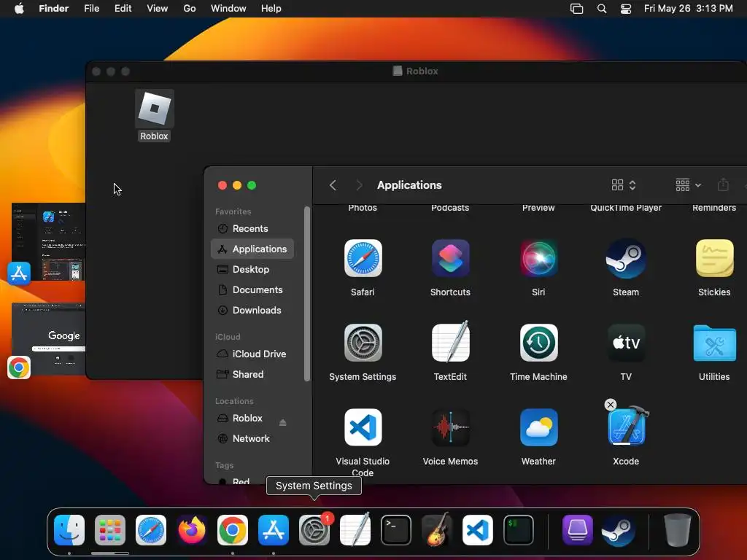Open Steam from the Dock
The width and height of the screenshot is (747, 560).
(619, 530)
